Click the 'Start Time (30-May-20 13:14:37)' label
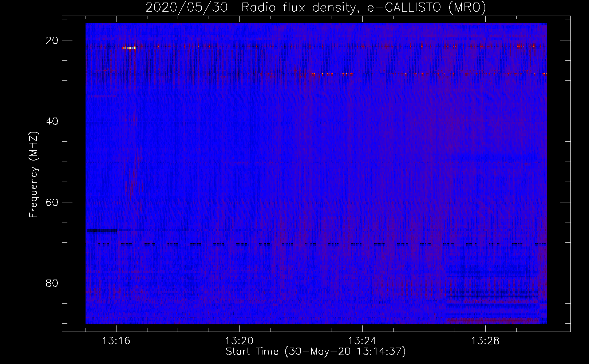The width and height of the screenshot is (589, 364). pos(316,352)
